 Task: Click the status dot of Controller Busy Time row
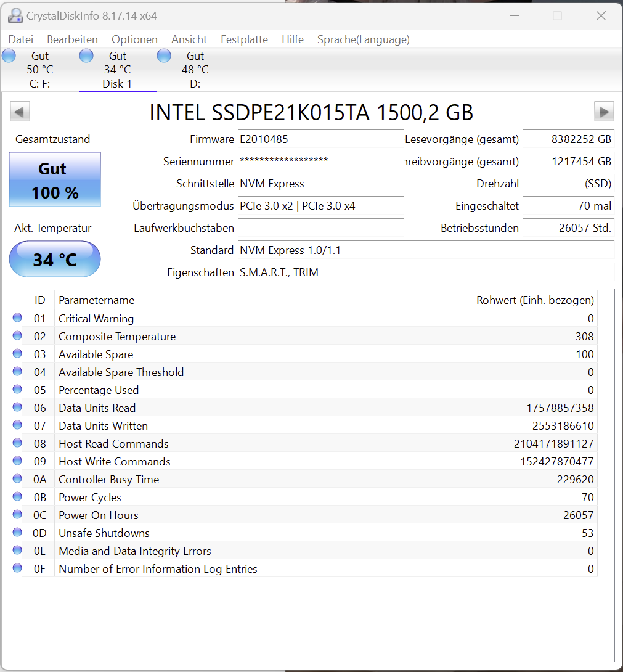17,478
